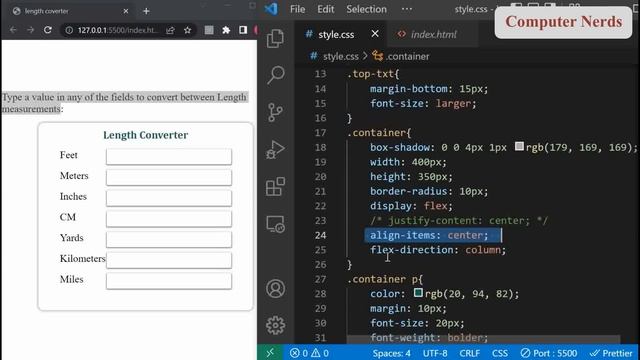Click the CM input field
The height and width of the screenshot is (360, 640).
[x=169, y=219]
